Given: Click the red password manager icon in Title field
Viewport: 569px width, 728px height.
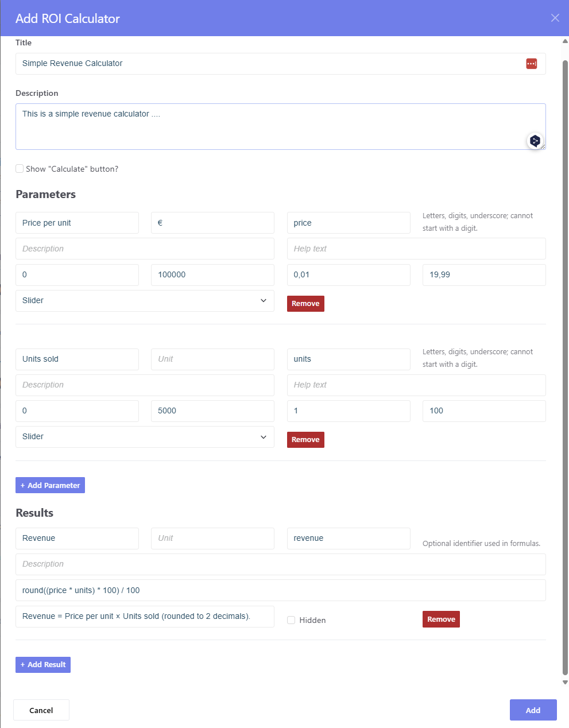Looking at the screenshot, I should pyautogui.click(x=531, y=64).
